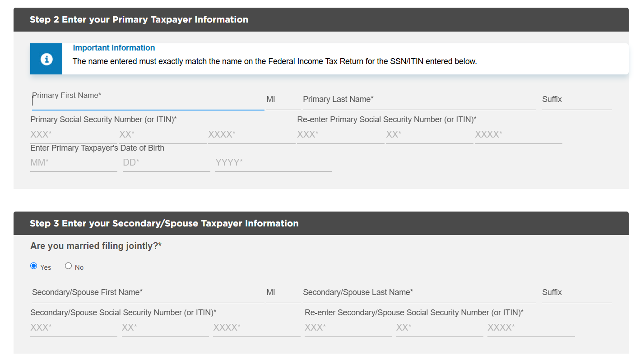This screenshot has height=364, width=640.
Task: Click the spouse Suffix field
Action: point(577,293)
